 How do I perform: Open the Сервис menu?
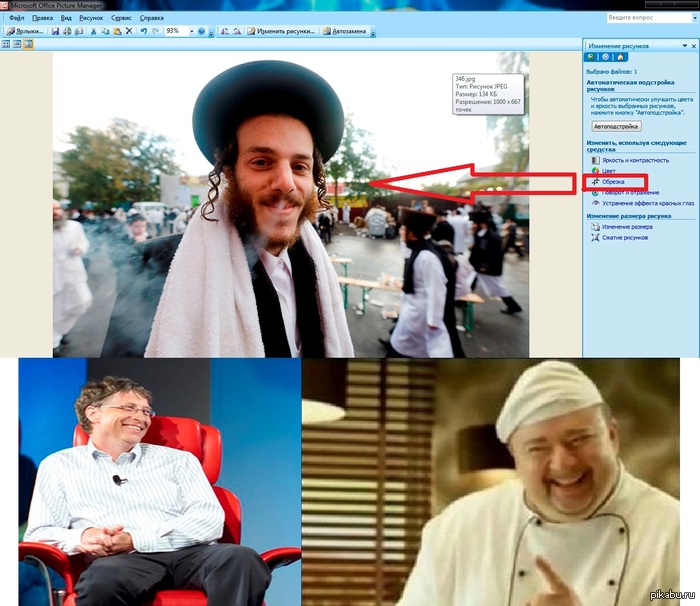click(121, 18)
